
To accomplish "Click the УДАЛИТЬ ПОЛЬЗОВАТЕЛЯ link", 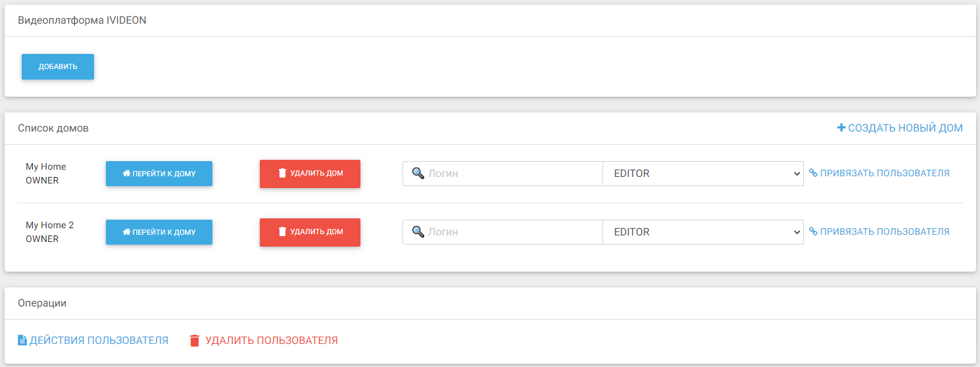I will tap(271, 341).
